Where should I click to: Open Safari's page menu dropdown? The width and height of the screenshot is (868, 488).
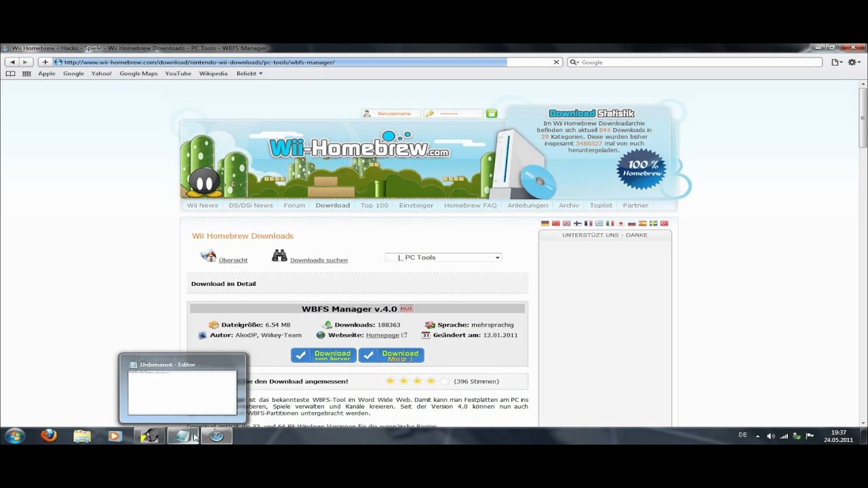click(837, 62)
